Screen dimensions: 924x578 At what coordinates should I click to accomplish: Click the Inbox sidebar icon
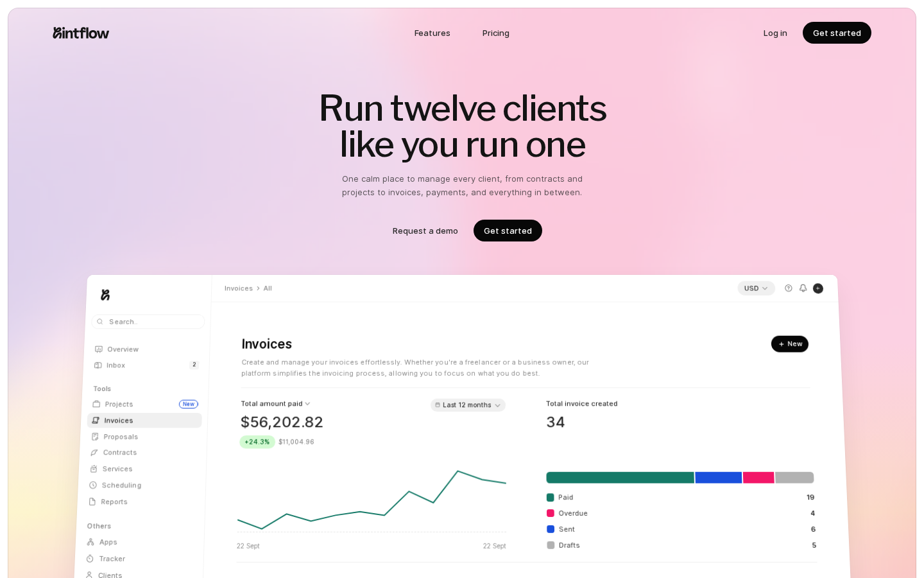pyautogui.click(x=98, y=365)
